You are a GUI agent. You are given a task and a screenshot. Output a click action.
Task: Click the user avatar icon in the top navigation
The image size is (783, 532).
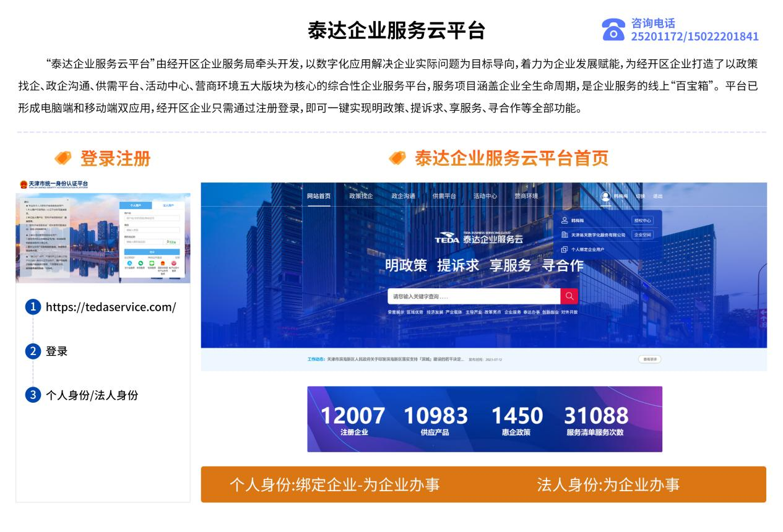pyautogui.click(x=605, y=196)
